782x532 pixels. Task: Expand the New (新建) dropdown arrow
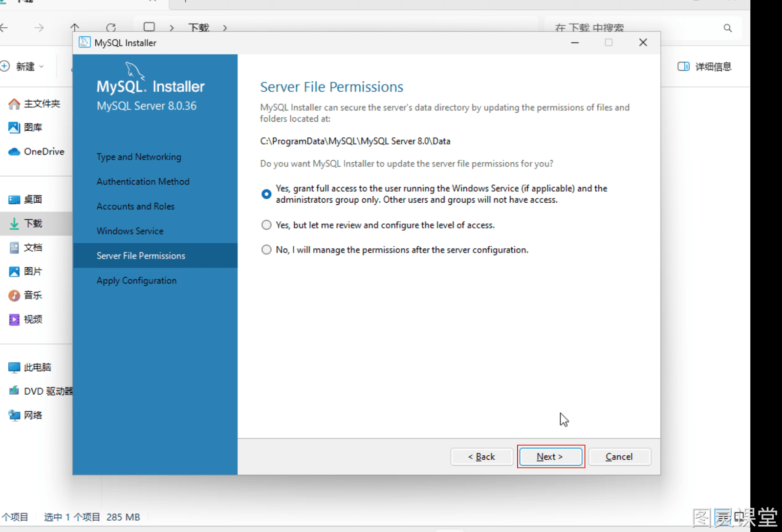[x=41, y=66]
